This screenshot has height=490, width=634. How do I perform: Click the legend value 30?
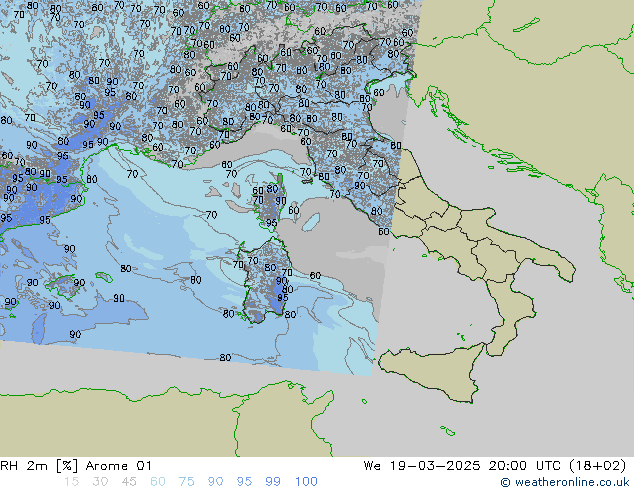point(100,482)
